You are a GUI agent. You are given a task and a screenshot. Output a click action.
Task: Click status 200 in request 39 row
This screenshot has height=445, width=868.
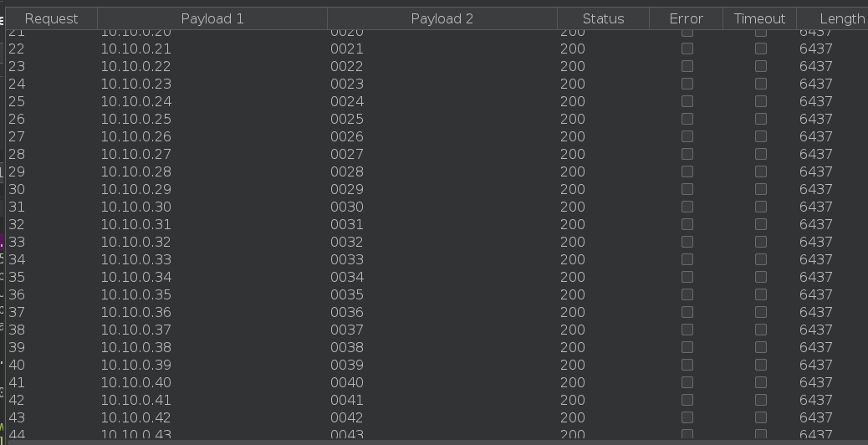tap(572, 347)
